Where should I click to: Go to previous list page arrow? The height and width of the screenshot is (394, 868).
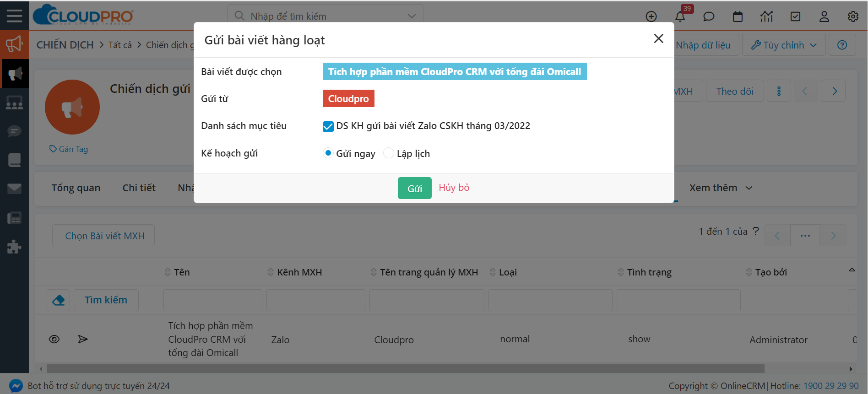point(777,236)
